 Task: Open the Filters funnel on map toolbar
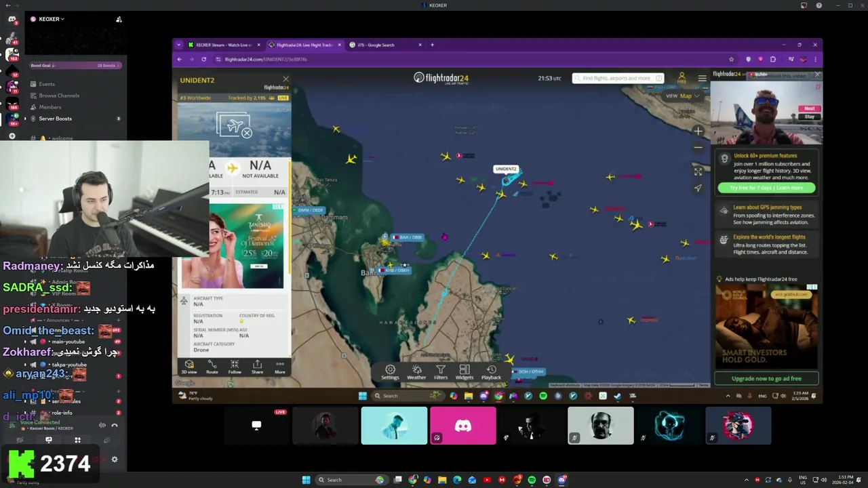(x=441, y=373)
